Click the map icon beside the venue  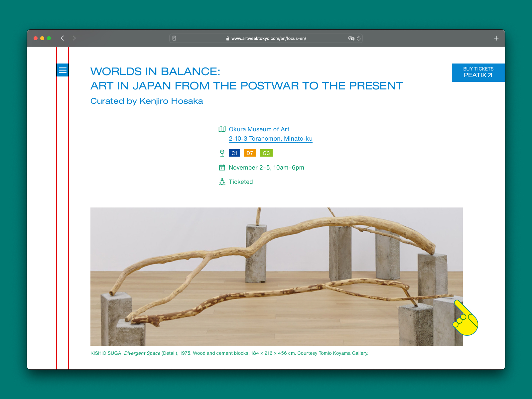222,129
